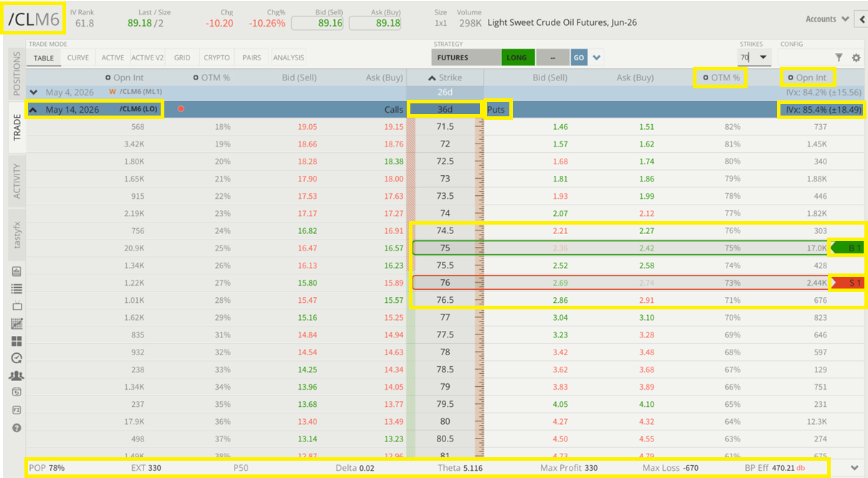Toggle the green LONG direction button
Screen dimensions: 868x478
point(516,57)
